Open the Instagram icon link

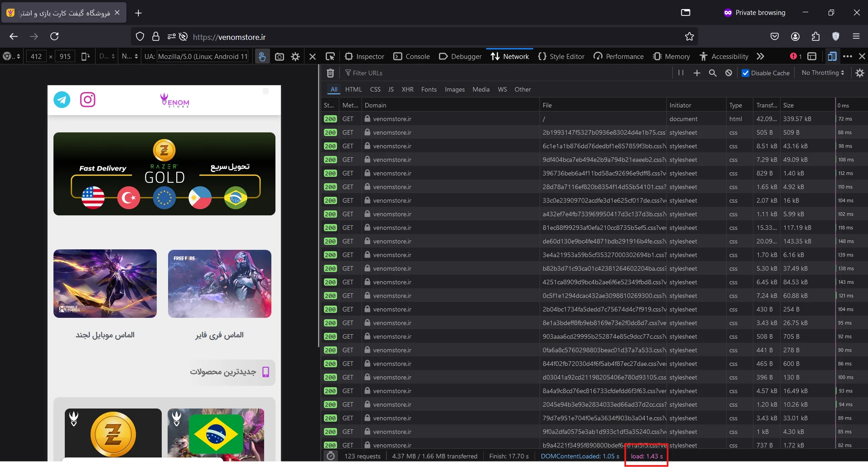click(x=87, y=100)
